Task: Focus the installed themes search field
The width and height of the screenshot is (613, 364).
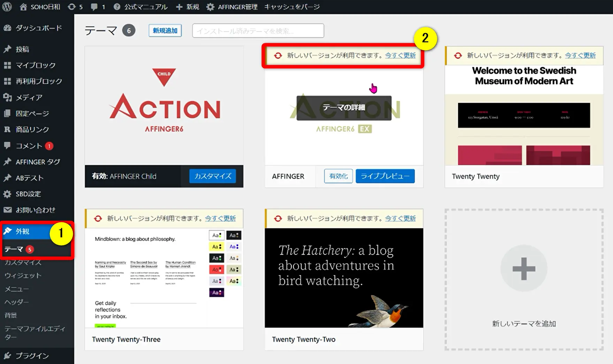Action: [258, 31]
